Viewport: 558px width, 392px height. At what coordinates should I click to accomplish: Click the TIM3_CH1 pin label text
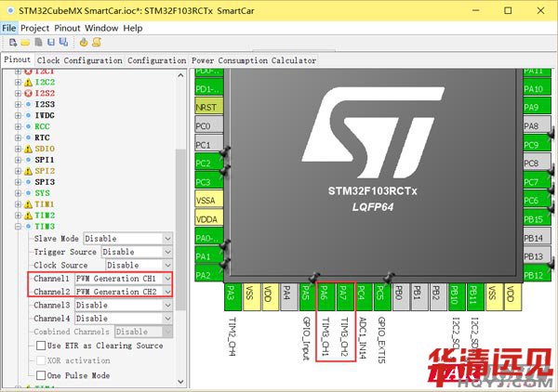tap(325, 337)
